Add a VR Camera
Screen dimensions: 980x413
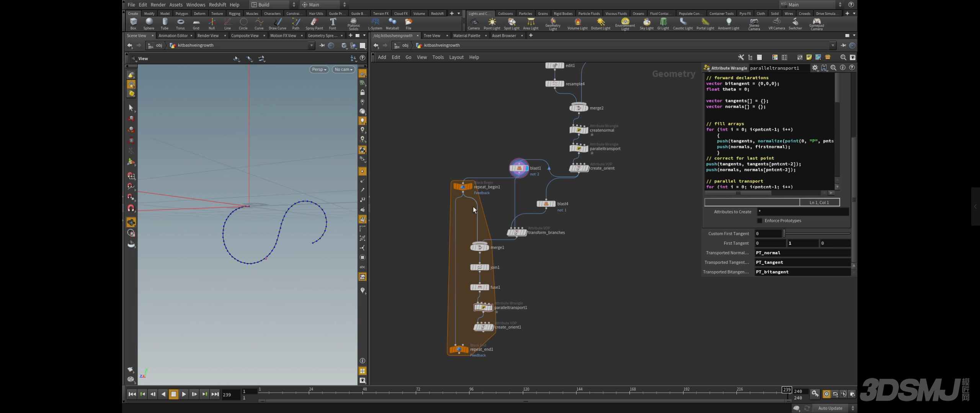pos(777,24)
